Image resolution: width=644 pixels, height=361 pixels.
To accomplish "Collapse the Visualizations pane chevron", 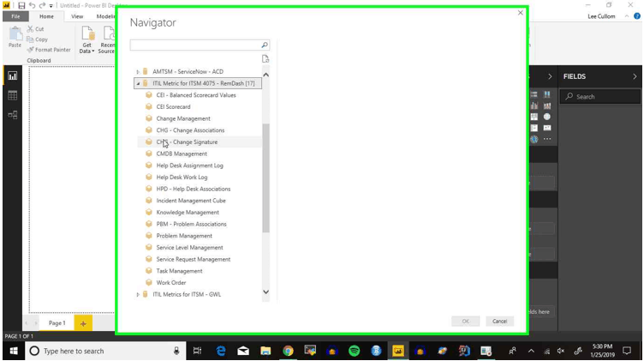I will coord(550,76).
